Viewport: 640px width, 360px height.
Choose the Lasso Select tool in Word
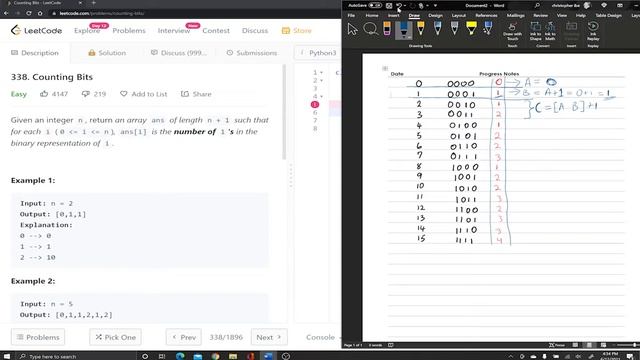(x=370, y=29)
